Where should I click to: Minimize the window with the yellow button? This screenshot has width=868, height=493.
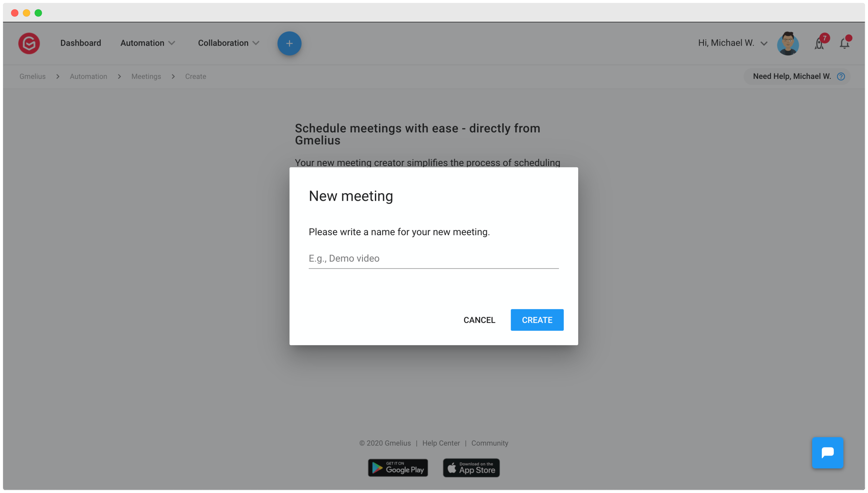click(x=27, y=13)
